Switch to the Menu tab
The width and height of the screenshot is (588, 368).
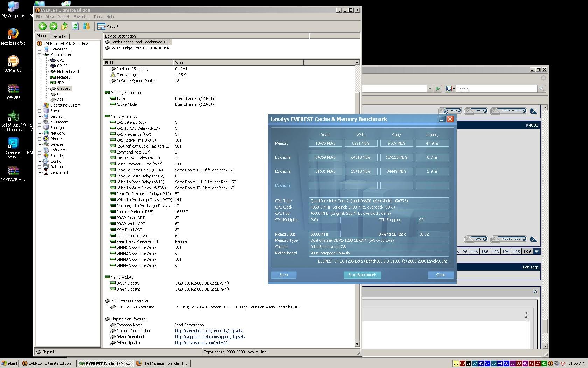[x=42, y=36]
